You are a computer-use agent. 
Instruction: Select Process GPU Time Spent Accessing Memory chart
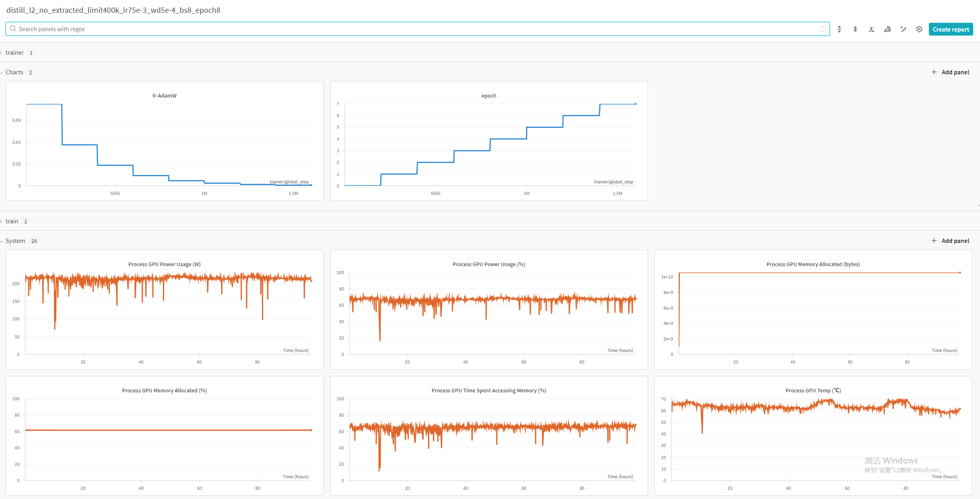489,436
